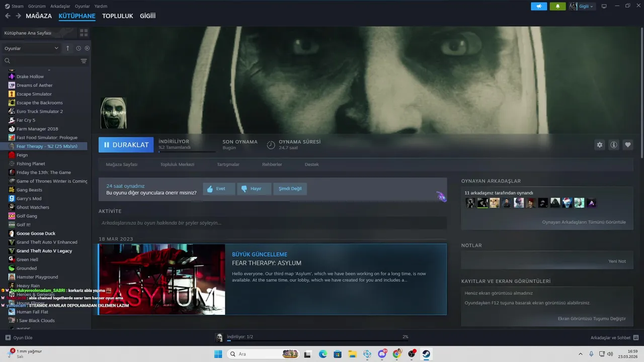Image resolution: width=644 pixels, height=362 pixels.
Task: Select Hamster Playground icon in list
Action: click(12, 277)
